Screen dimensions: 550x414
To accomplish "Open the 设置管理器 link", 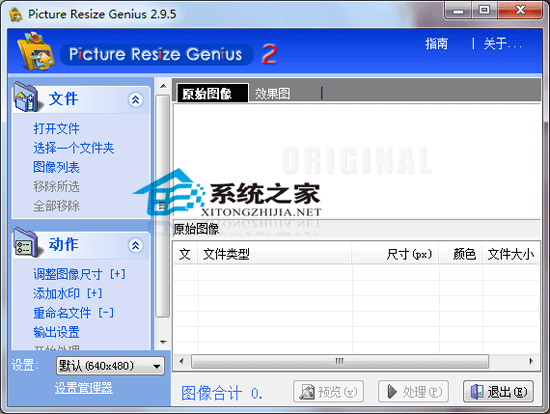I will coord(84,388).
